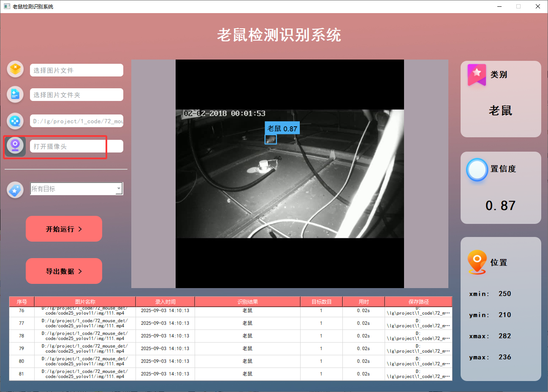Screen dimensions: 548x392
Task: Click the app icon in the title bar
Action: tap(7, 6)
